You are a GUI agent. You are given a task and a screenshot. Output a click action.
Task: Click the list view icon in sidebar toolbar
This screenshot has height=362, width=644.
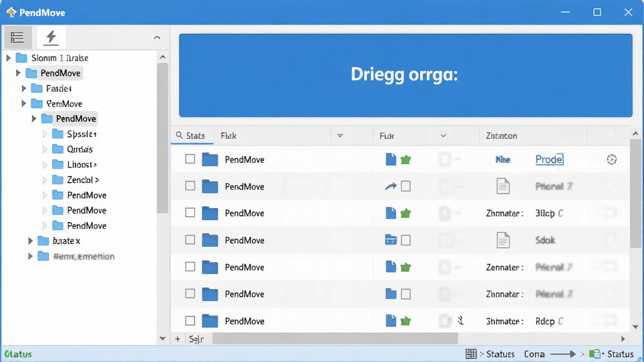(17, 37)
